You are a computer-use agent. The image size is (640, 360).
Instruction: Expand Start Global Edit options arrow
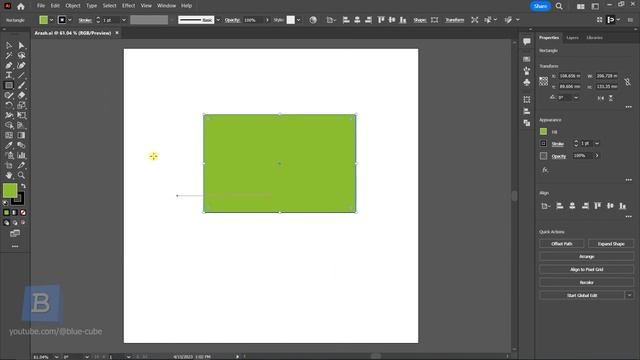coord(629,295)
